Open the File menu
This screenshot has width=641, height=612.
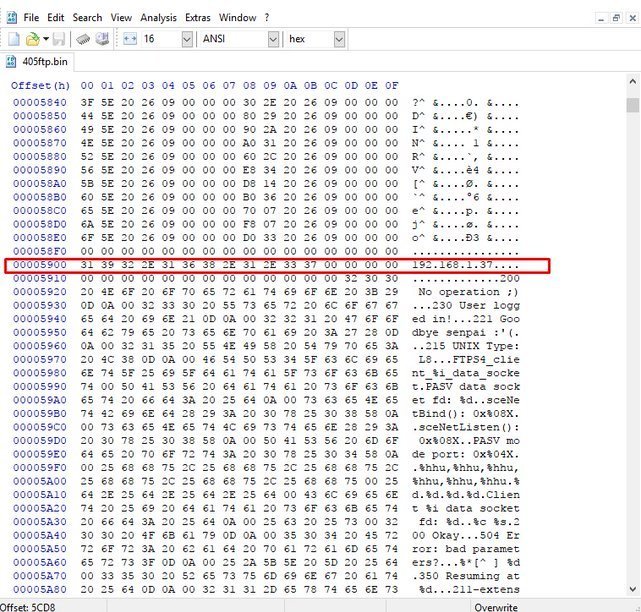(31, 17)
